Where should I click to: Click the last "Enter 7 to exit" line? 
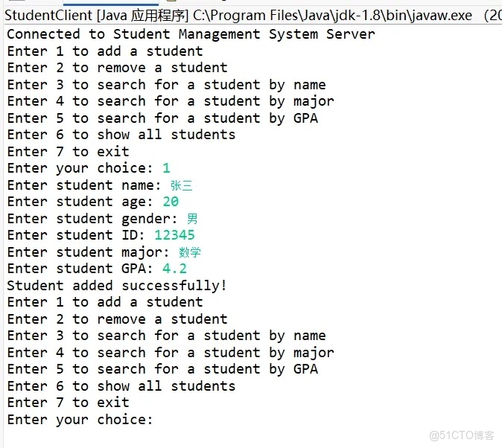point(68,403)
